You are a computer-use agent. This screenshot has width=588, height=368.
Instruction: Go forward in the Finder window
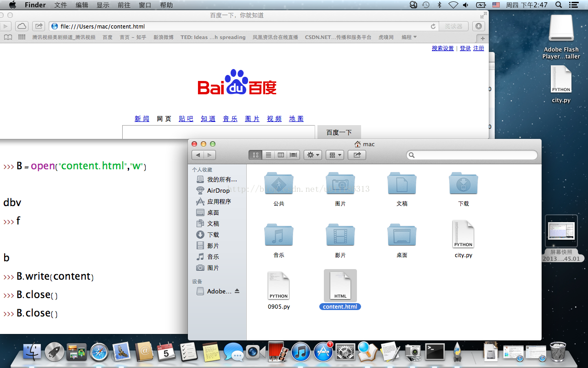coord(209,155)
